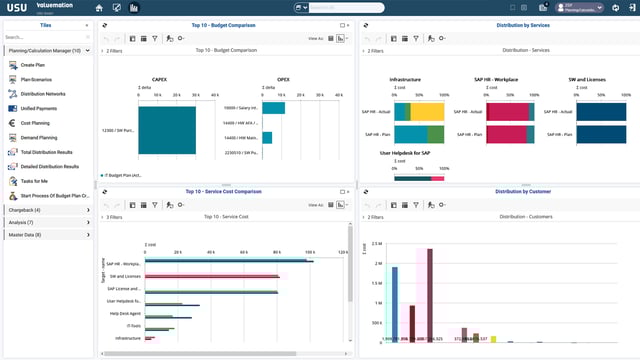Click the refresh icon in top-right header
This screenshot has width=640, height=360.
click(616, 8)
